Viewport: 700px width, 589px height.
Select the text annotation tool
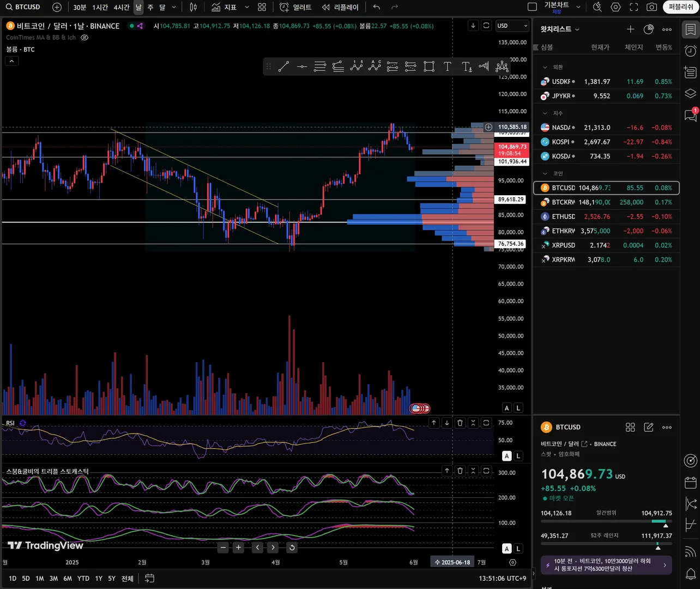coord(447,67)
